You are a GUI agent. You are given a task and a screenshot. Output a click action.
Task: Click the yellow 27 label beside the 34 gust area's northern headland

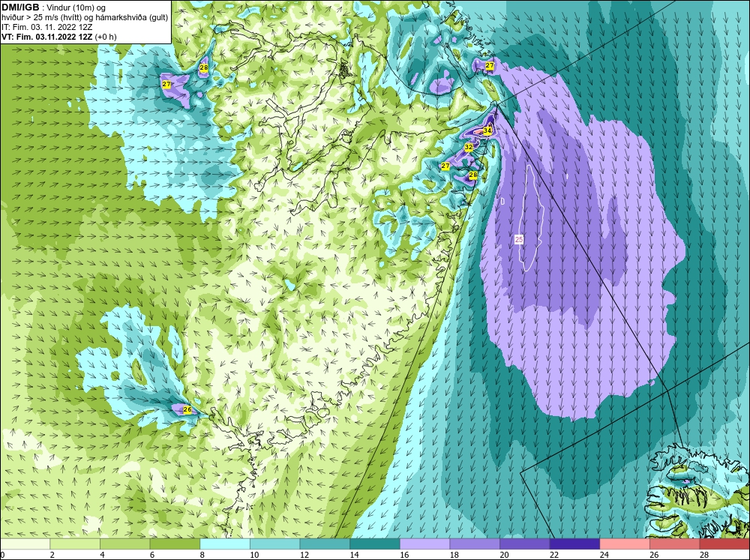pos(490,65)
